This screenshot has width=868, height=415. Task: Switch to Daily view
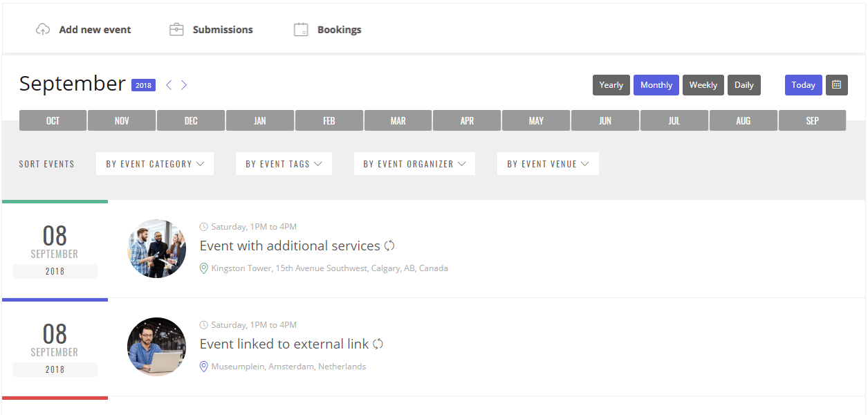[x=744, y=85]
